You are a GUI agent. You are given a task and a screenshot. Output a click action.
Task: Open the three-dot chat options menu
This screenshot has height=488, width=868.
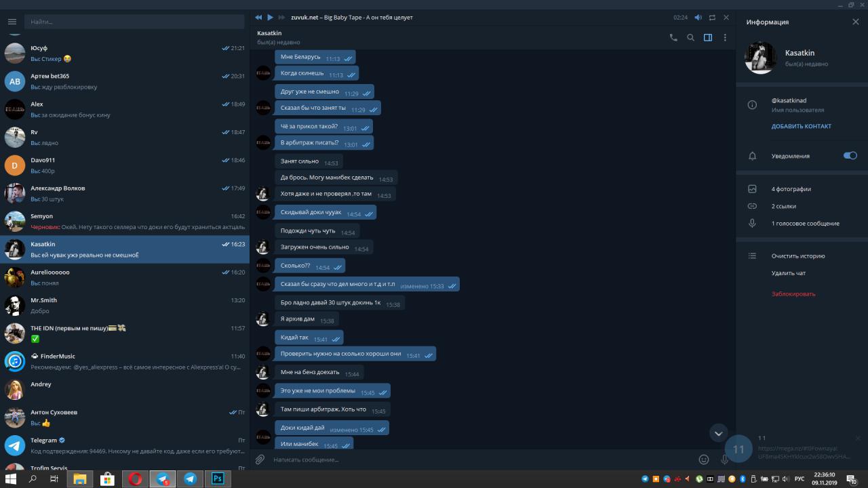725,38
